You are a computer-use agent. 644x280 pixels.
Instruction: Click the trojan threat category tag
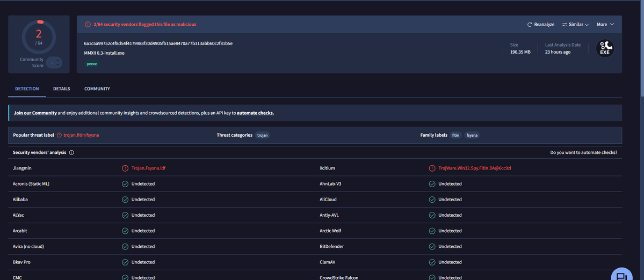263,135
